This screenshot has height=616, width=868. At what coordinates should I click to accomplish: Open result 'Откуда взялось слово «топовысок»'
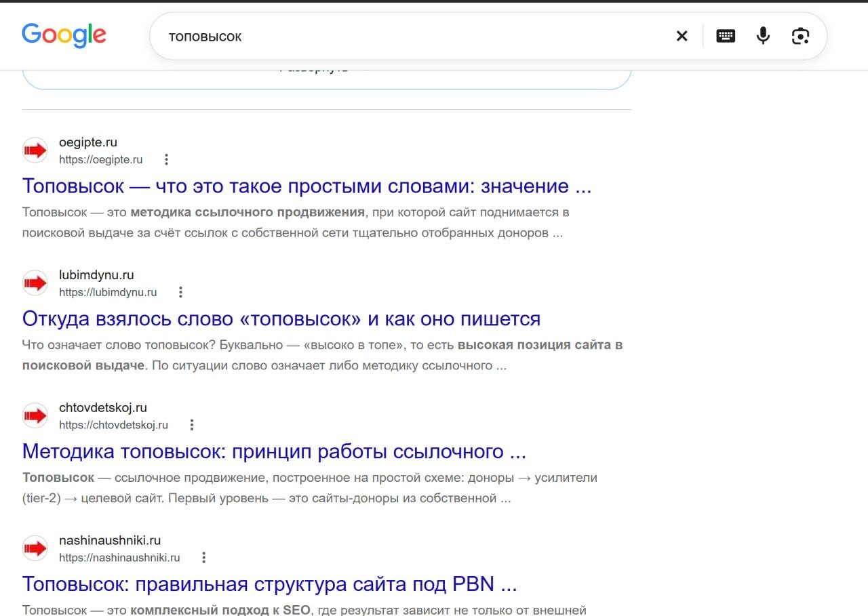(281, 319)
